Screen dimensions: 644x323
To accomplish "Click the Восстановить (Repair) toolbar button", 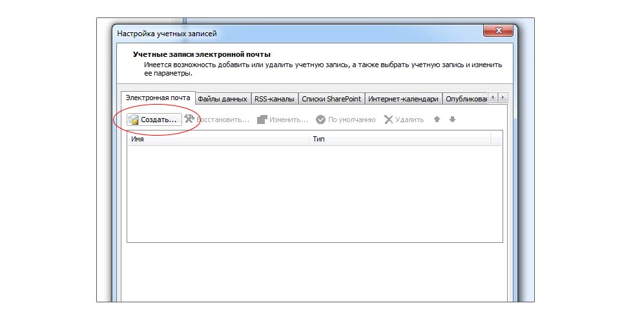I will click(x=217, y=120).
